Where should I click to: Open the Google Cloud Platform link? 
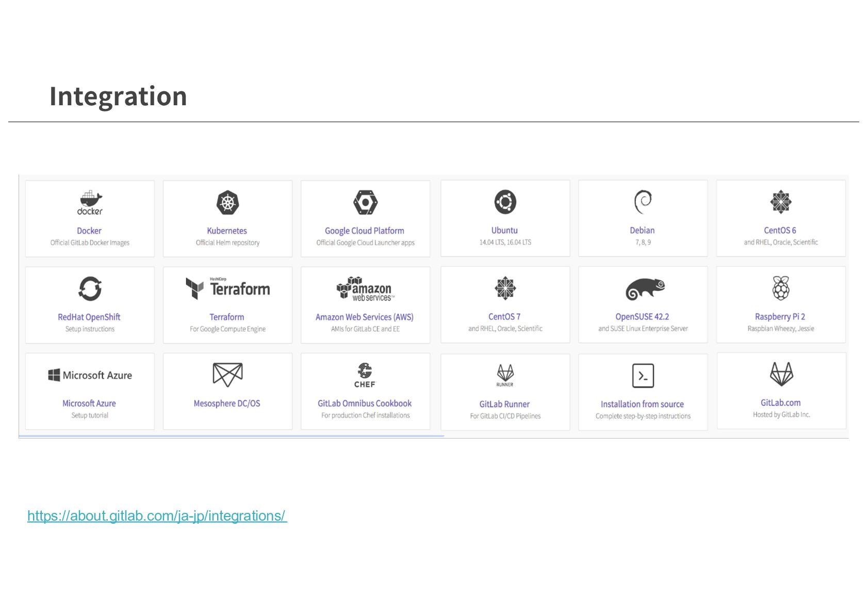[x=365, y=231]
